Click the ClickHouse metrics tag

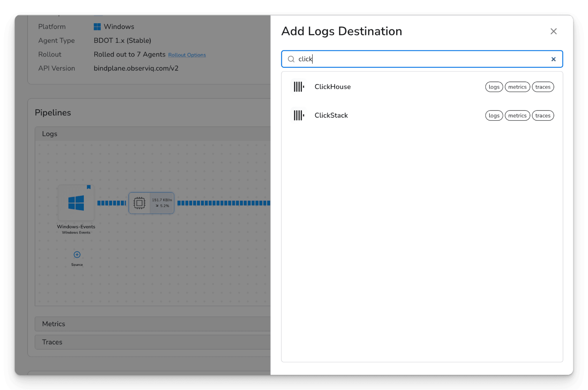(517, 87)
